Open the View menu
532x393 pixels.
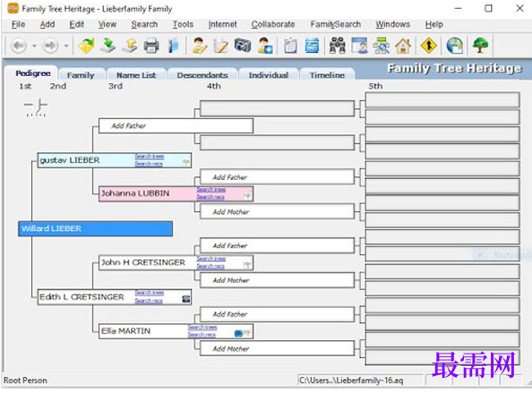point(107,24)
